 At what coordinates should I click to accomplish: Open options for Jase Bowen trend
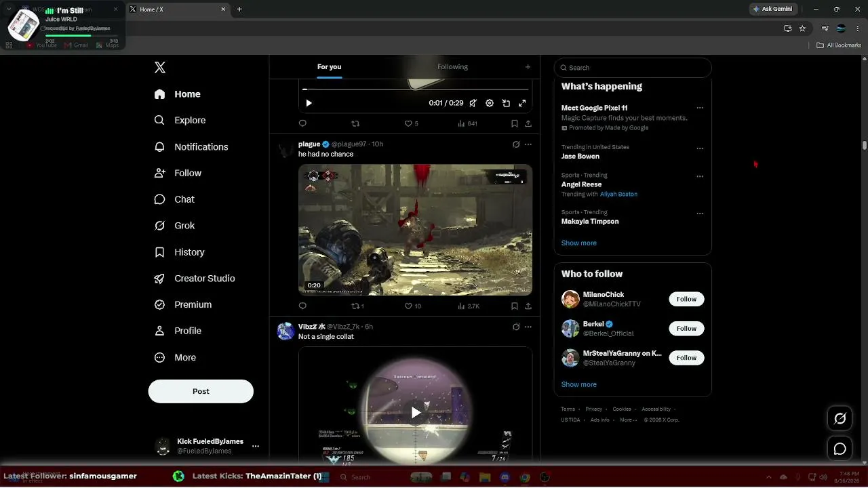pos(700,148)
